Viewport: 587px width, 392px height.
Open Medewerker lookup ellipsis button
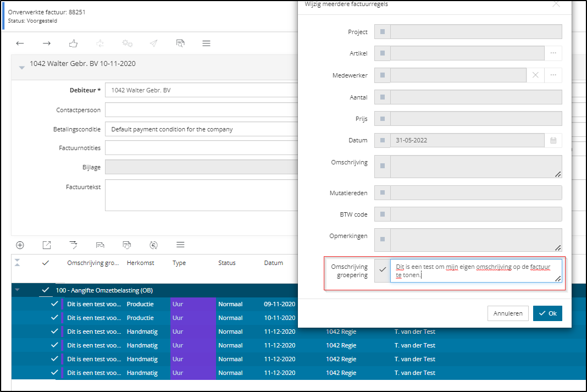(x=553, y=75)
